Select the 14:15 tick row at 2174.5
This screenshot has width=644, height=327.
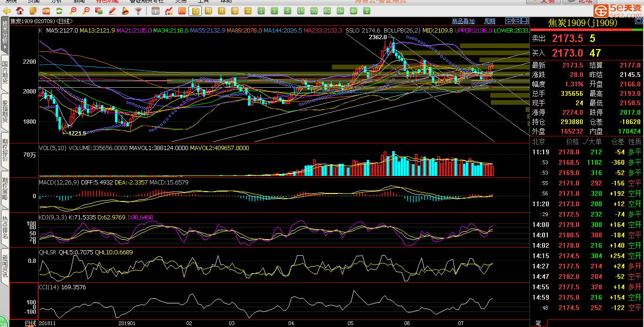pyautogui.click(x=586, y=256)
